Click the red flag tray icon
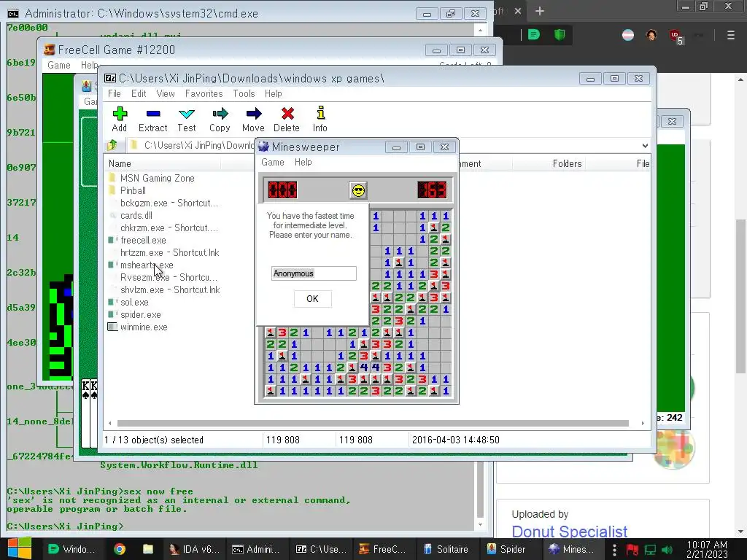Viewport: 747px width, 560px height. click(632, 550)
